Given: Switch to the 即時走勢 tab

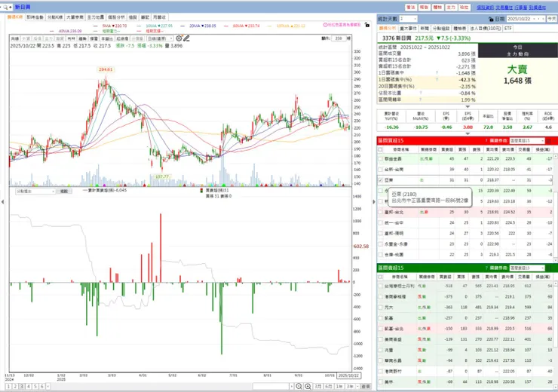Looking at the screenshot, I should (35, 17).
